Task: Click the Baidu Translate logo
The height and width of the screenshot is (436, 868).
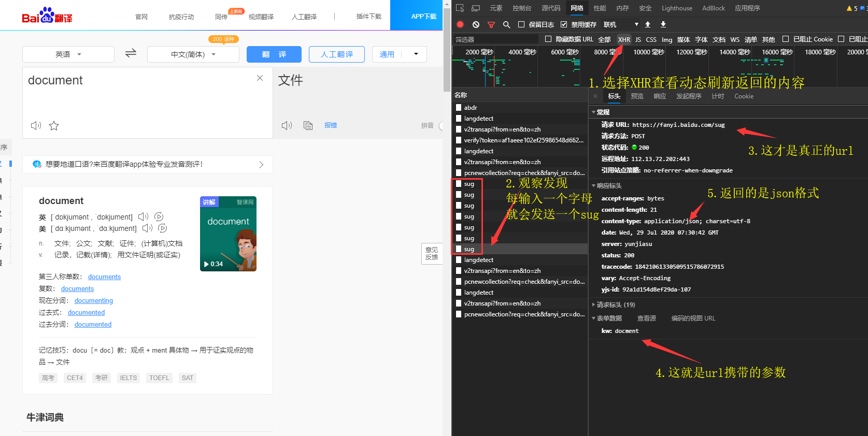Action: tap(47, 16)
